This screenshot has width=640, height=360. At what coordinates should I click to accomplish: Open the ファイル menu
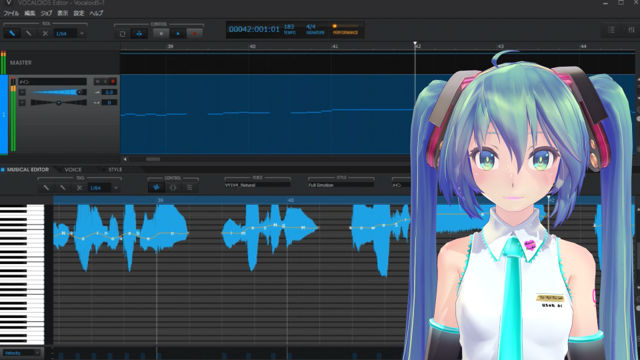tap(11, 13)
